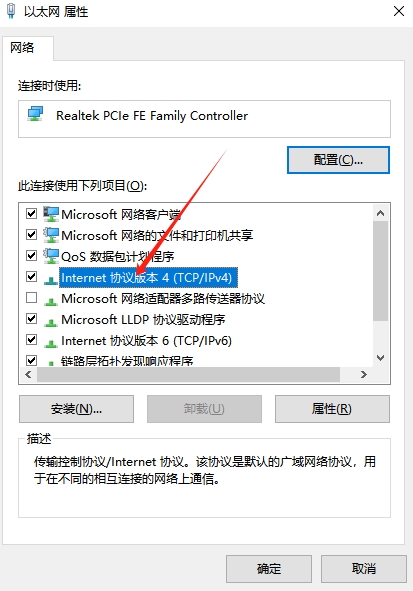413x591 pixels.
Task: Click the 网络适配器多路传送器协议 icon
Action: pos(51,301)
